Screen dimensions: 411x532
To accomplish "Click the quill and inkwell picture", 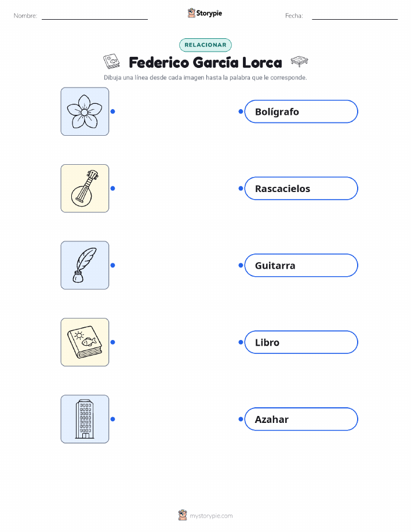I will pos(85,265).
